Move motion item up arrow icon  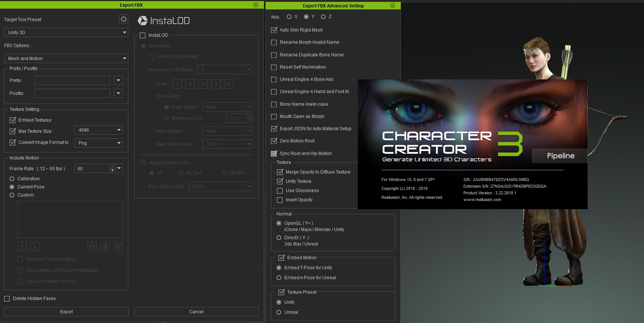tap(22, 246)
